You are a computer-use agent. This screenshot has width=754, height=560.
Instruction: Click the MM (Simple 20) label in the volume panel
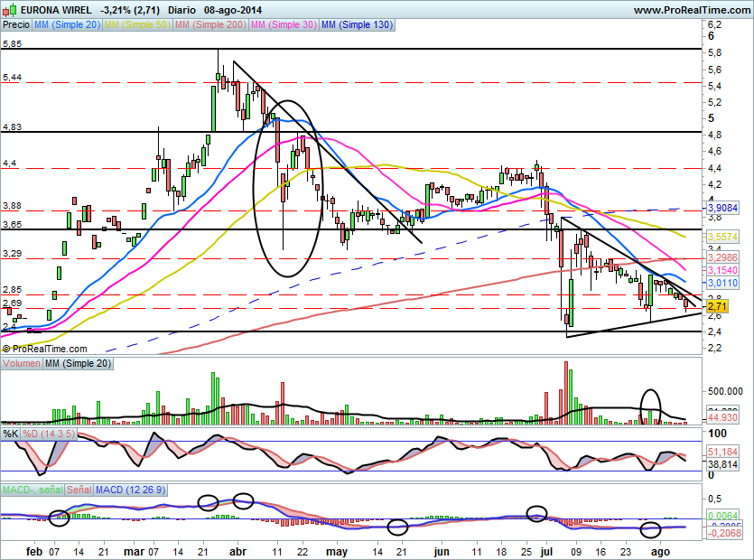tap(78, 363)
